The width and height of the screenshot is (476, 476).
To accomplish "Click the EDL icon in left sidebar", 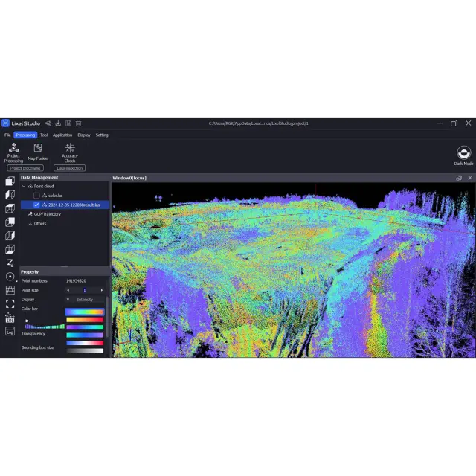I will pyautogui.click(x=10, y=318).
